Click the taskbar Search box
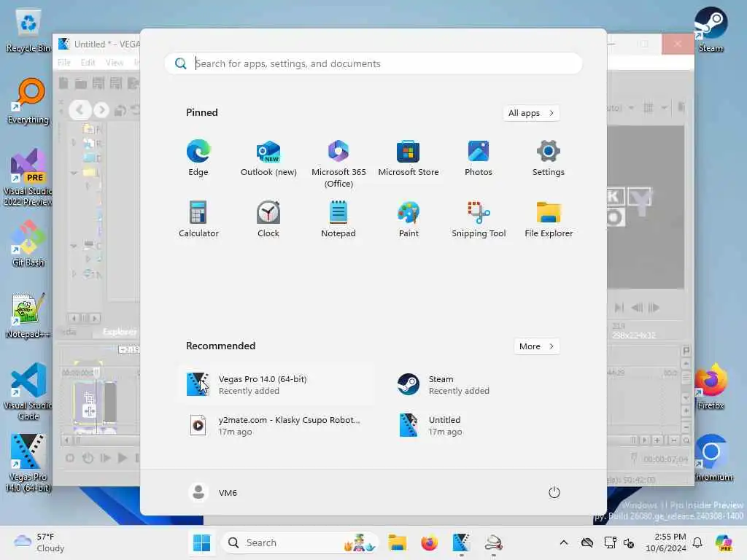This screenshot has width=747, height=560. 300,542
